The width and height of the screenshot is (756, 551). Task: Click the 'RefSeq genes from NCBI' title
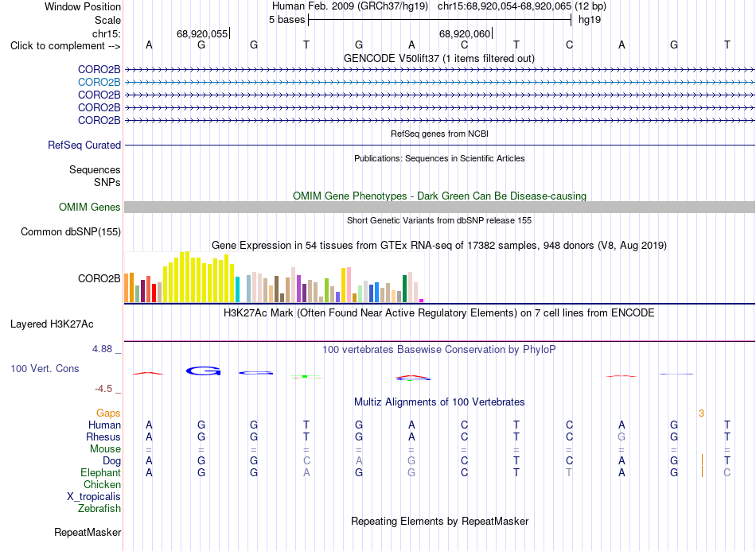(x=439, y=134)
